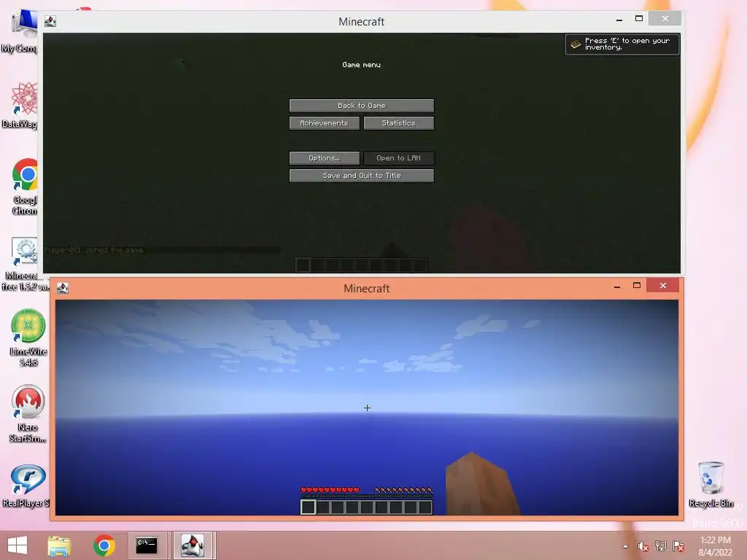Click the Open to LAN button
This screenshot has height=560, width=747.
point(399,158)
